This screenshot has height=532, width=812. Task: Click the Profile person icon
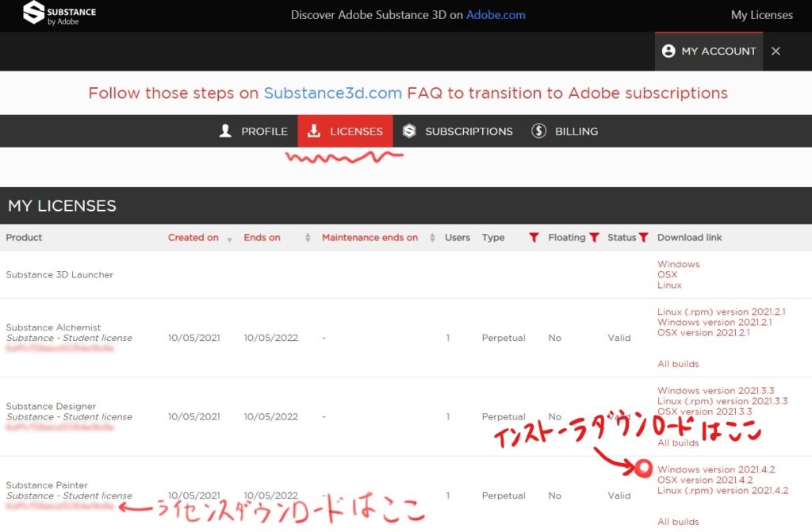click(x=225, y=131)
